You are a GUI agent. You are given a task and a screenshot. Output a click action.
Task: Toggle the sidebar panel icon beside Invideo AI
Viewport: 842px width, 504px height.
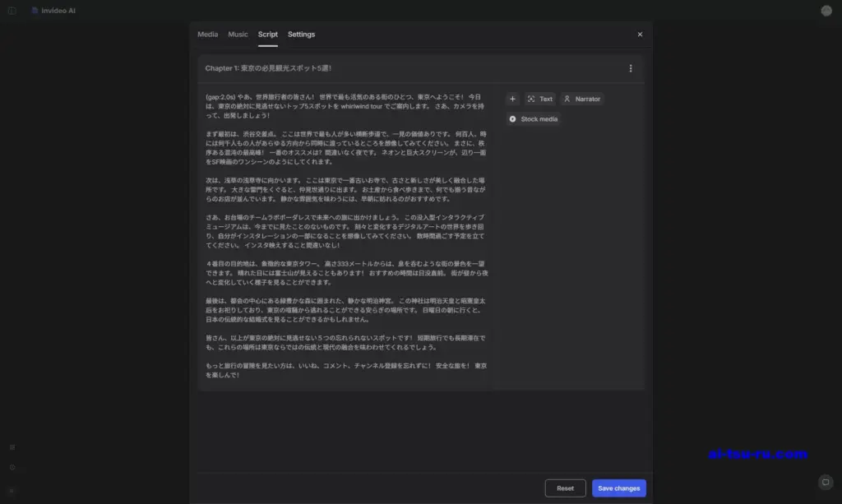12,10
